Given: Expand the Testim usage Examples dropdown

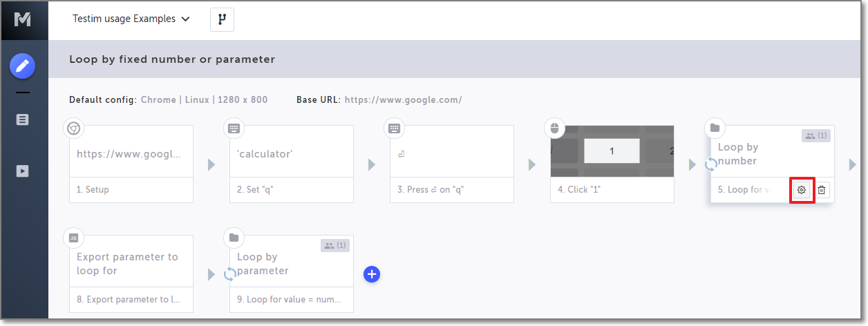Looking at the screenshot, I should pos(131,19).
